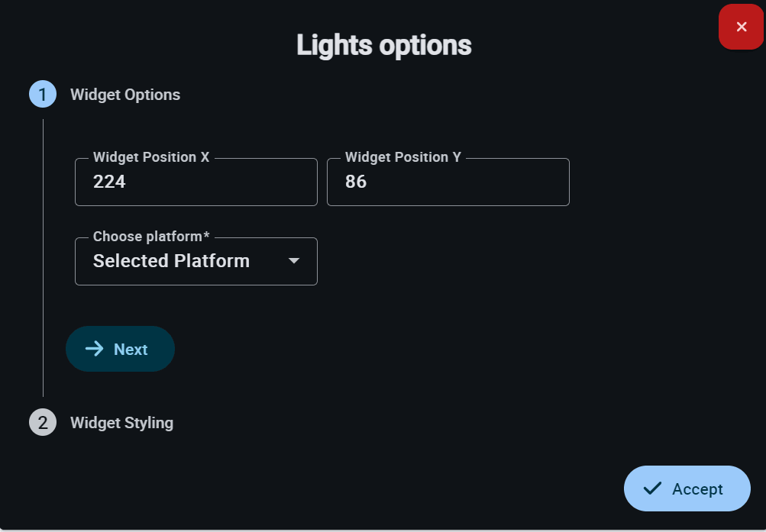Click the Widget Position Y label
Viewport: 766px width, 532px height.
(402, 157)
